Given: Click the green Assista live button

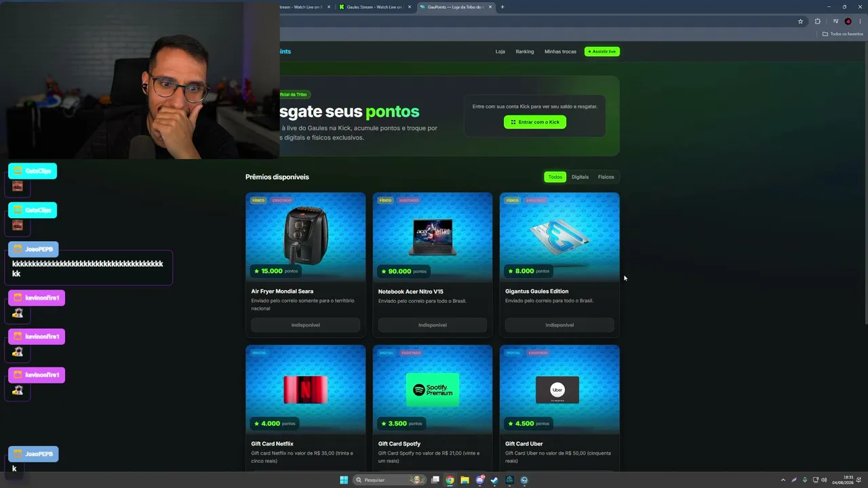Looking at the screenshot, I should tap(602, 52).
